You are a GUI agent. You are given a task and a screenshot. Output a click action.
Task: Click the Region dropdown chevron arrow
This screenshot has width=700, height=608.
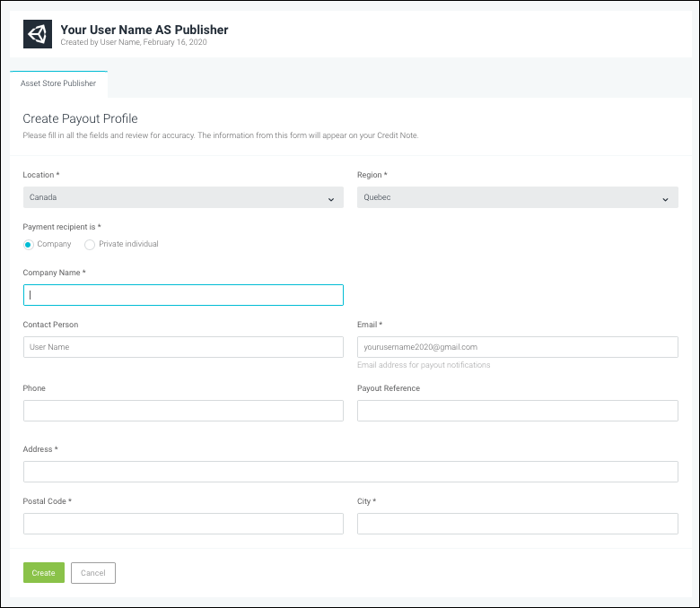coord(666,198)
